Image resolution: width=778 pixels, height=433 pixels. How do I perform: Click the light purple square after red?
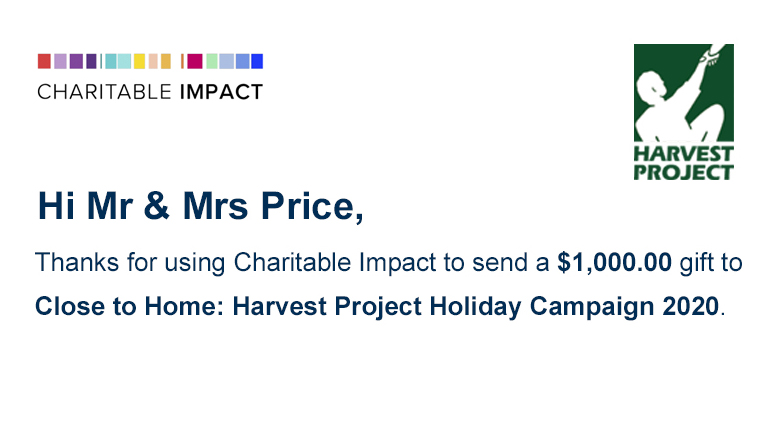pyautogui.click(x=60, y=62)
